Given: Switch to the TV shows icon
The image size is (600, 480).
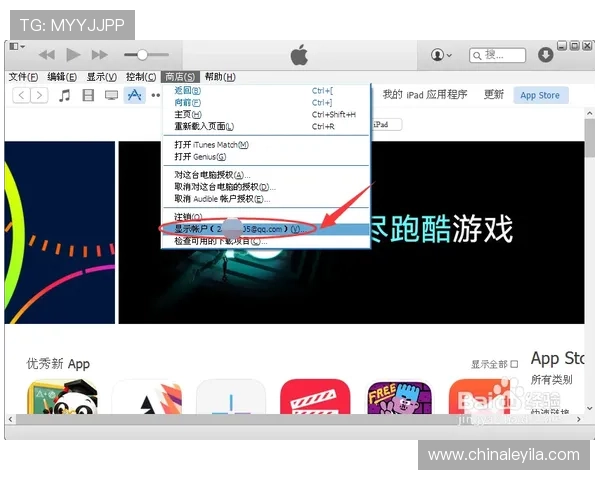Looking at the screenshot, I should 111,95.
